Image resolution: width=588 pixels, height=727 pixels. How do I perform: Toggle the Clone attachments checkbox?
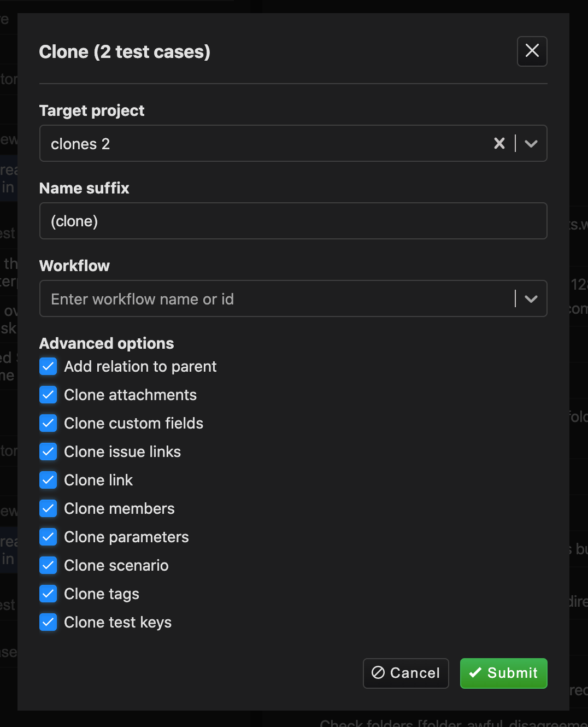tap(49, 395)
